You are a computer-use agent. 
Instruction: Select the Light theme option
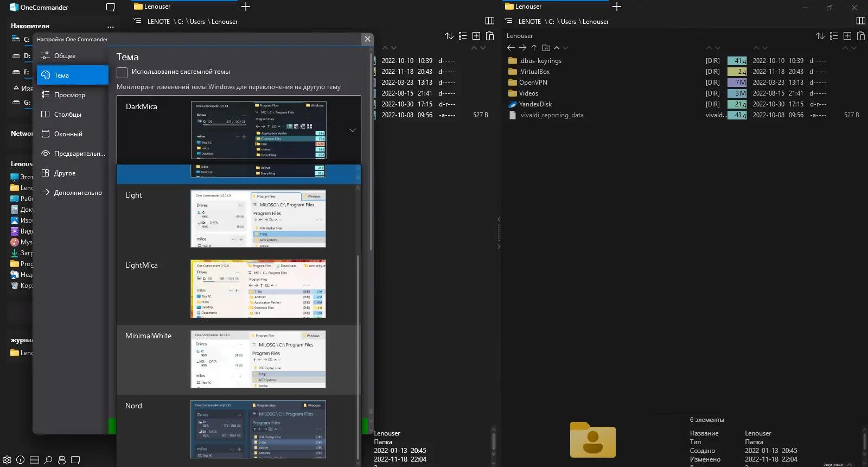236,219
